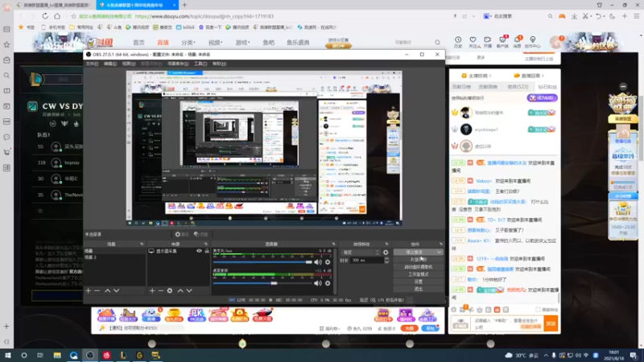This screenshot has height=362, width=644.
Task: Click the chat message input field
Action: click(506, 324)
